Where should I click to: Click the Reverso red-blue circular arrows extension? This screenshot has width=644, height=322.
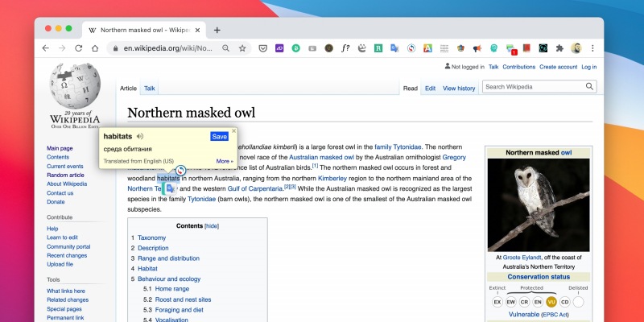point(411,48)
